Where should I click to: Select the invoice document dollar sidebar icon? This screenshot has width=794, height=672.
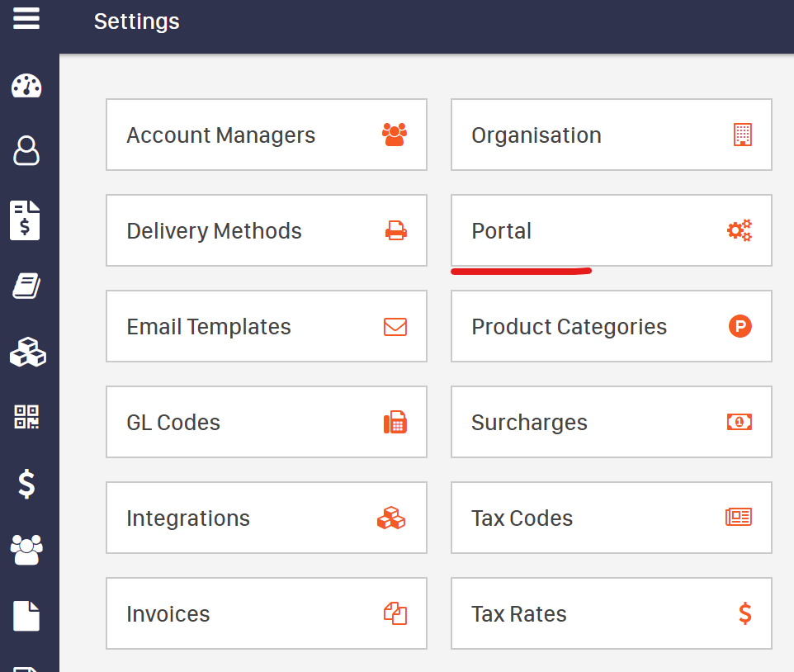[x=26, y=220]
